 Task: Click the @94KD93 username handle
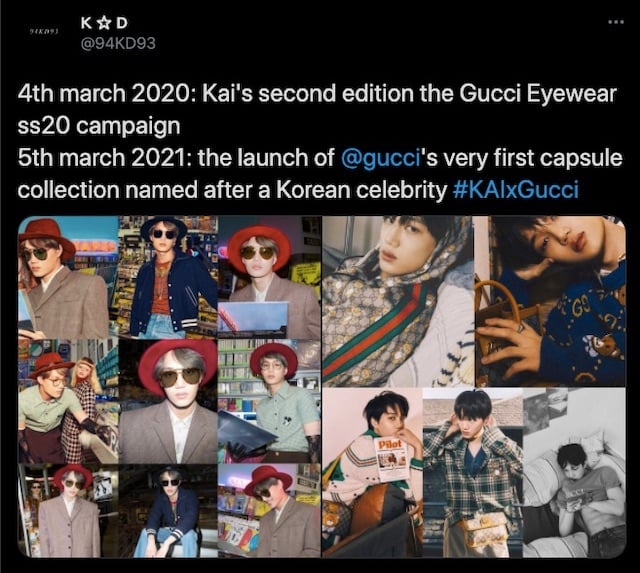point(118,43)
